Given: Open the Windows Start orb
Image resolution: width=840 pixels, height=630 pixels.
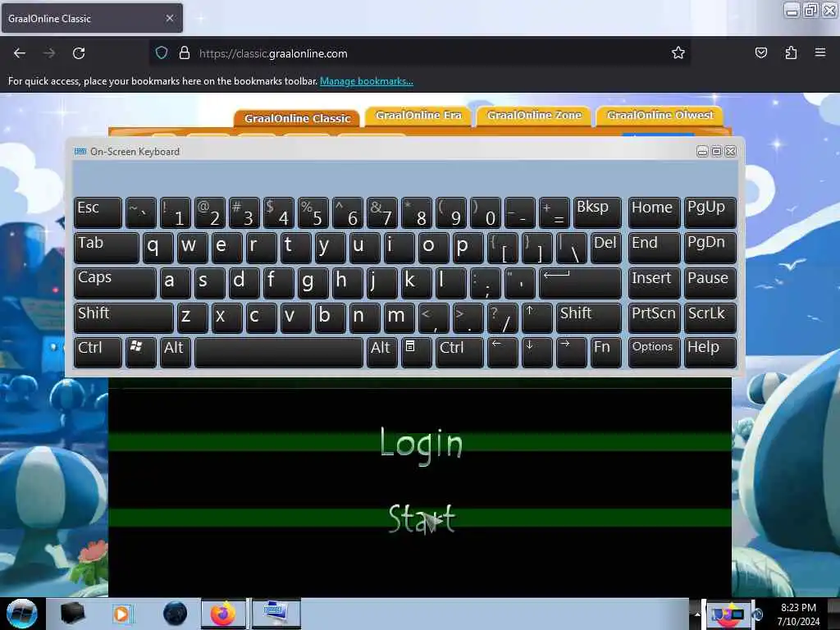Looking at the screenshot, I should point(21,614).
